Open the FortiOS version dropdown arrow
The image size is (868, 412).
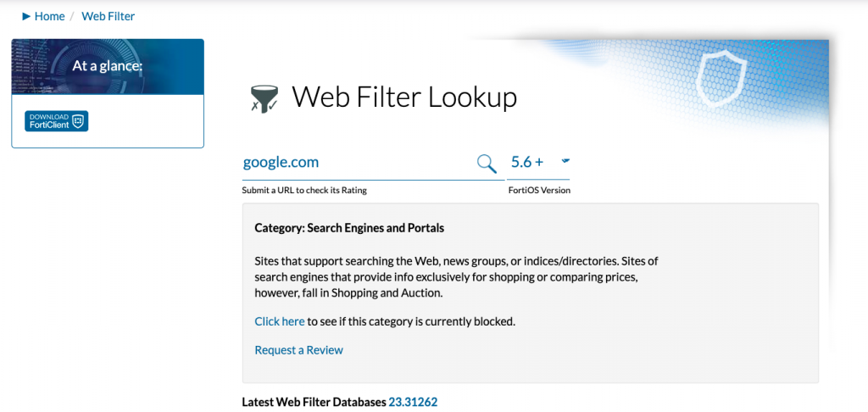coord(565,161)
